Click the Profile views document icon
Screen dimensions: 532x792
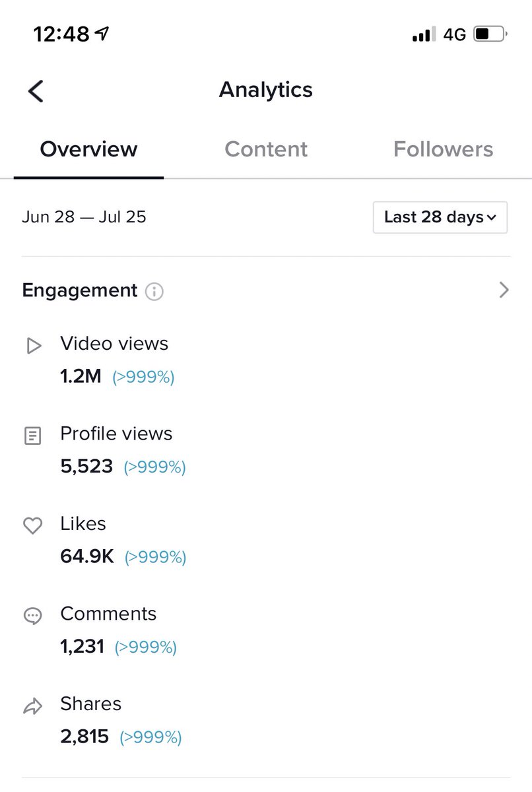point(32,436)
